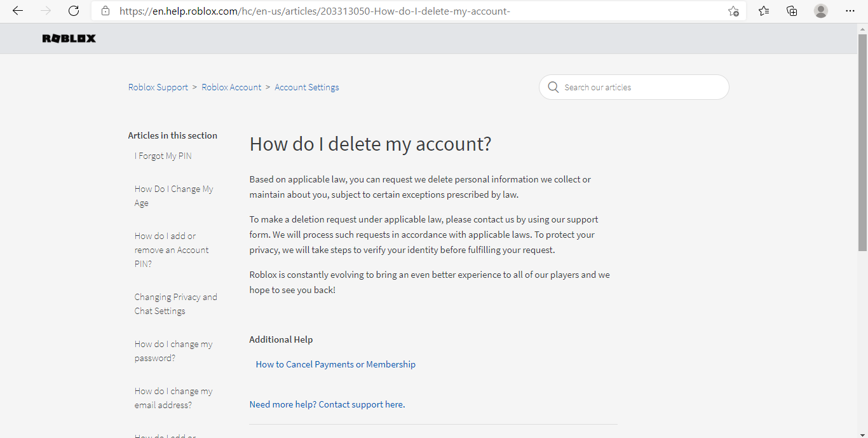The width and height of the screenshot is (868, 438).
Task: Click paragraph starting Based on applicable law
Action: pyautogui.click(x=420, y=187)
